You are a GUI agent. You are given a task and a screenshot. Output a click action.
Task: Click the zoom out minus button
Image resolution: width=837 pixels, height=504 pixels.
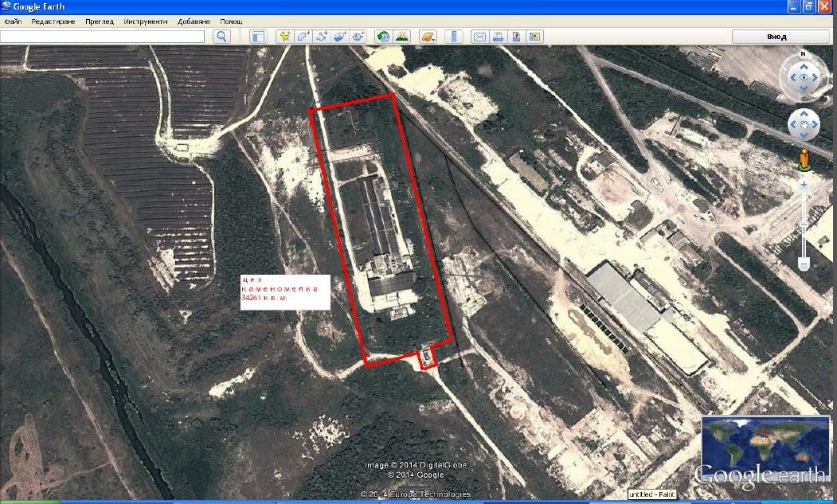(x=804, y=264)
